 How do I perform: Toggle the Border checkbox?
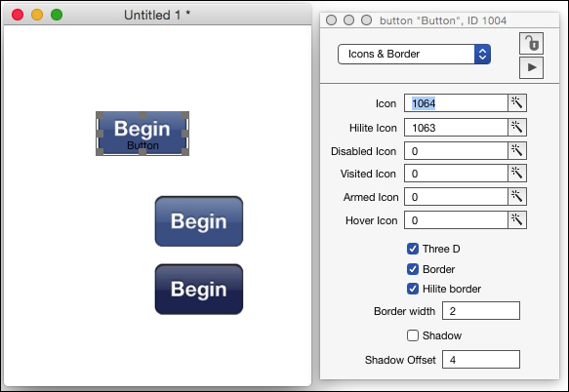[413, 269]
